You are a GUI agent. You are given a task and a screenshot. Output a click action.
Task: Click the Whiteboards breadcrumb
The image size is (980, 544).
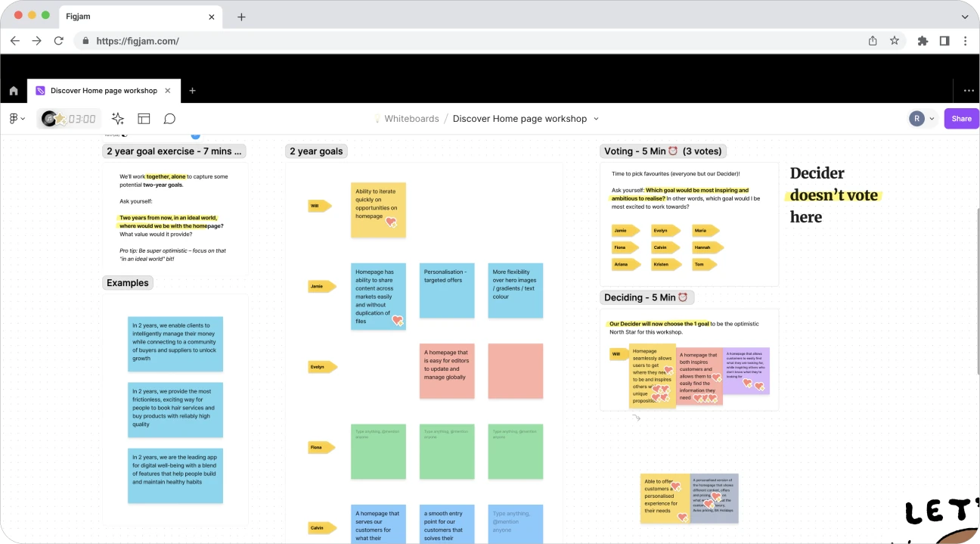[x=411, y=119]
